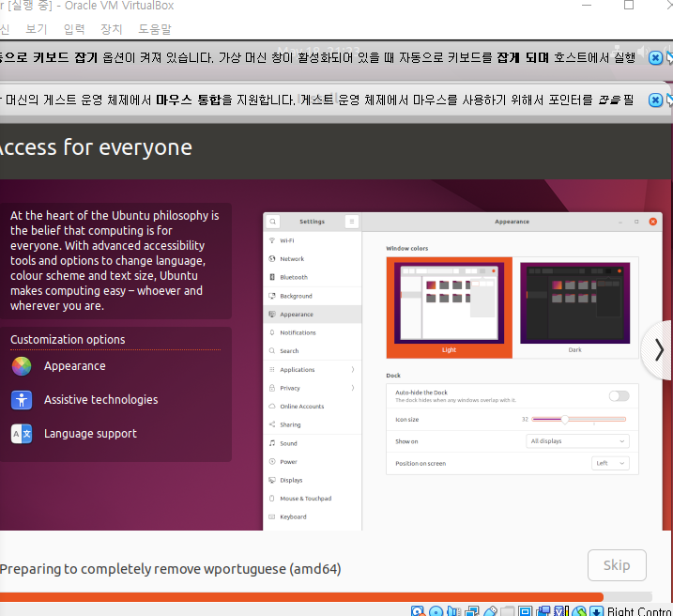Dismiss the keyboard capture notification
The image size is (673, 616).
655,57
